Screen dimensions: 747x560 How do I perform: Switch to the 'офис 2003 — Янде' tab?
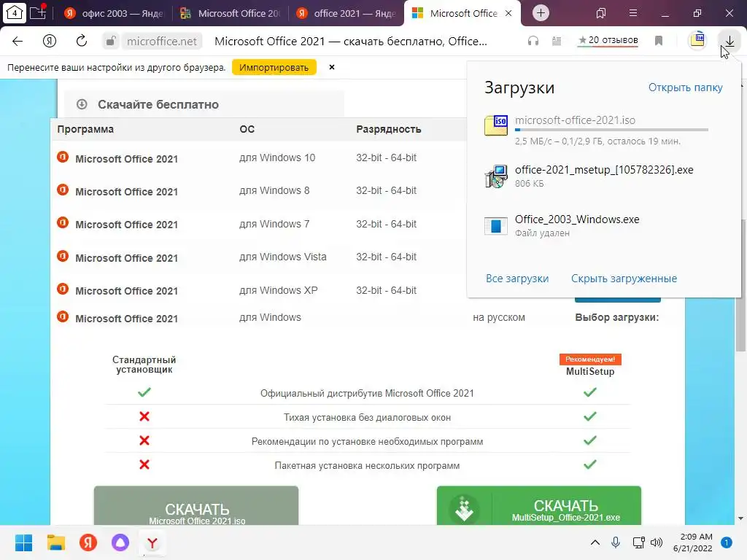(115, 13)
